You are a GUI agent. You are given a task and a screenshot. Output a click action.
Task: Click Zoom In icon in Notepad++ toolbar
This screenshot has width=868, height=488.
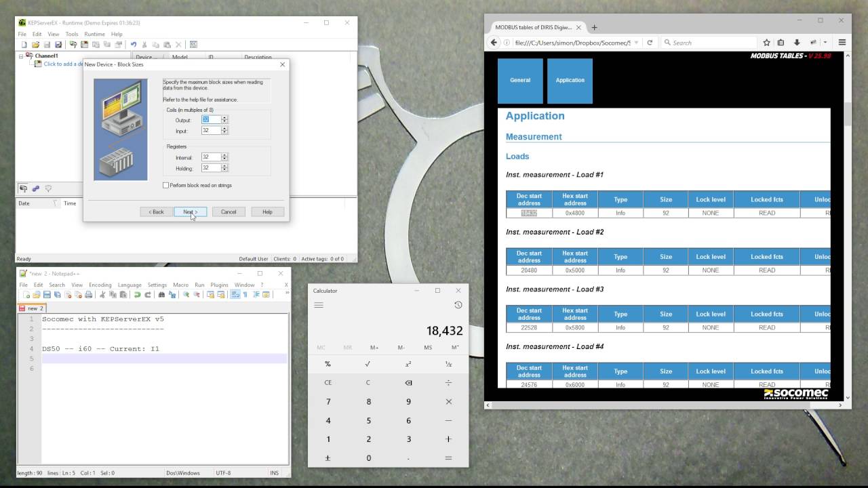click(186, 295)
